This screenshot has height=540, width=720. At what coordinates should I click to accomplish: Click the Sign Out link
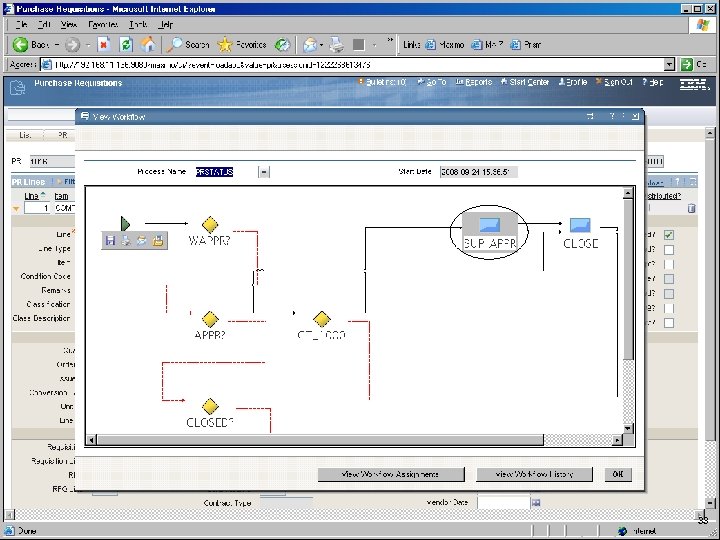614,82
